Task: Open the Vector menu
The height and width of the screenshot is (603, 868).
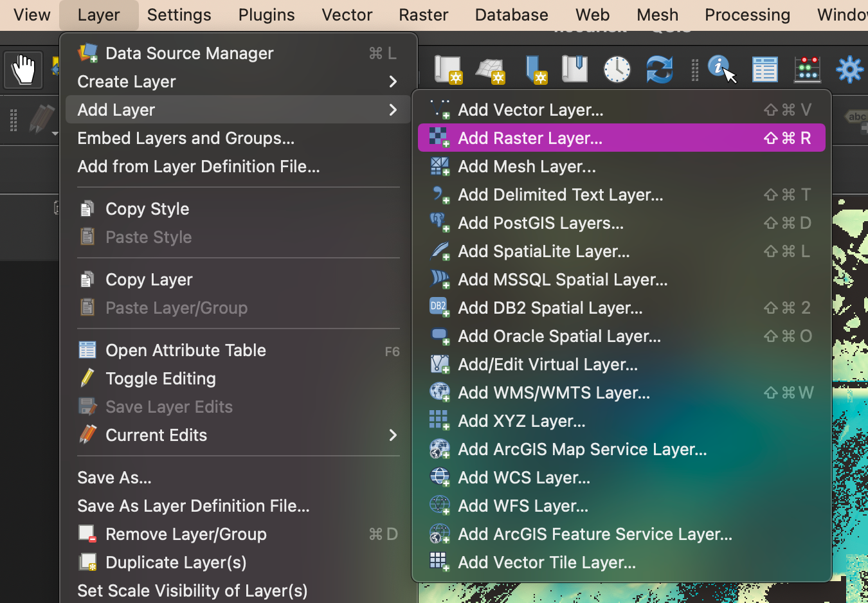Action: pyautogui.click(x=347, y=15)
